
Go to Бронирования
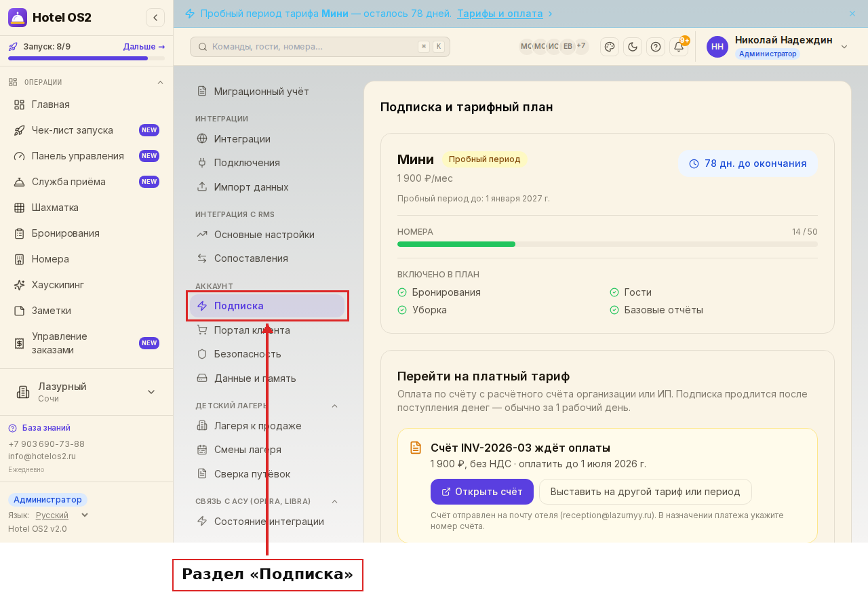tap(86, 233)
